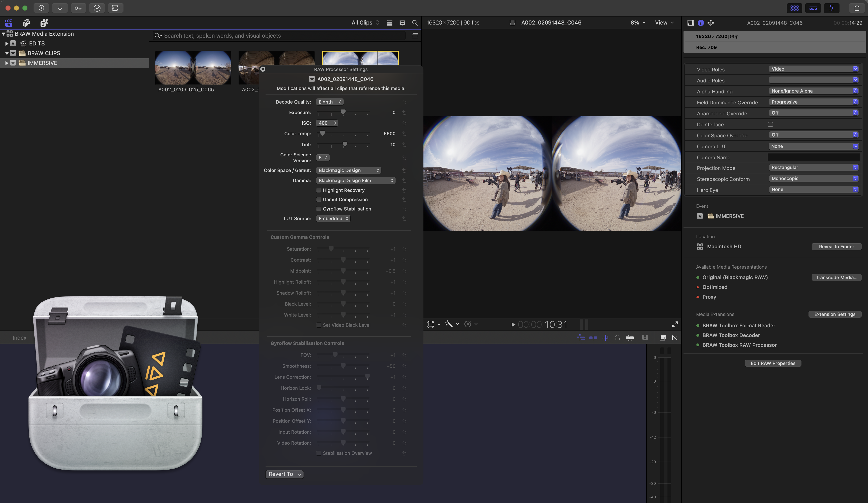Open the keyword editor key icon
This screenshot has height=503, width=868.
point(78,8)
